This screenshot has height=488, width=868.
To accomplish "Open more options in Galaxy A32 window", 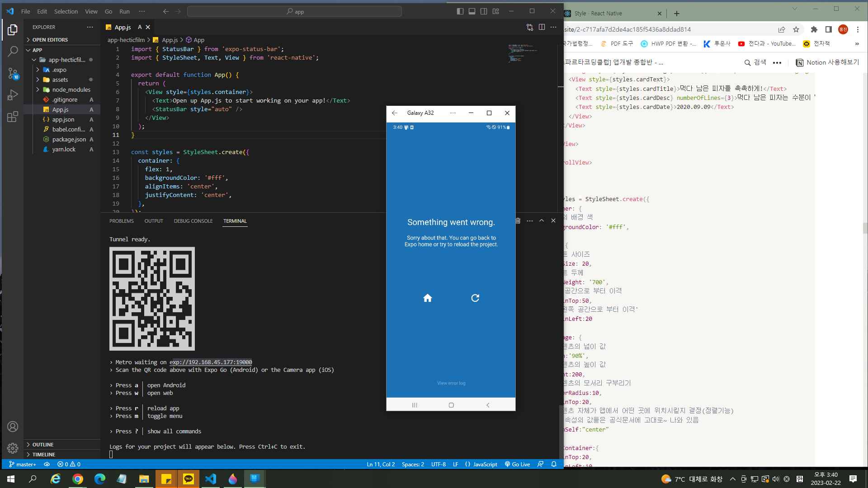I will [453, 113].
